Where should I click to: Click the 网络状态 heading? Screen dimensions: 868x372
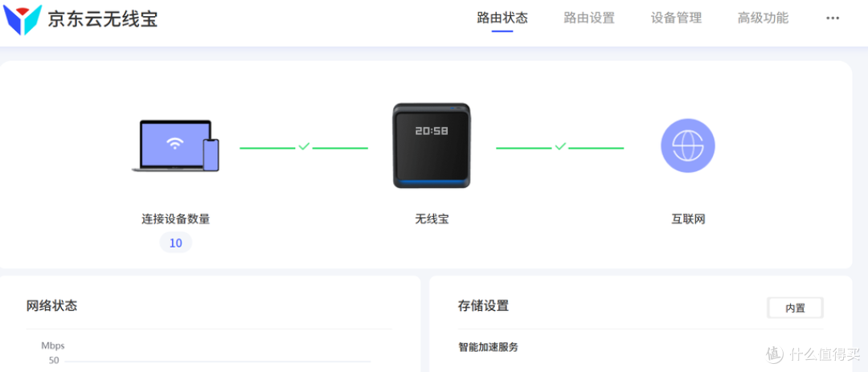[x=52, y=305]
